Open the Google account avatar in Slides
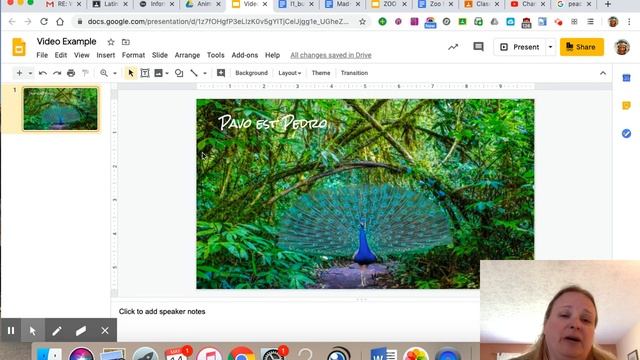Viewport: 640px width, 360px height. [x=622, y=47]
